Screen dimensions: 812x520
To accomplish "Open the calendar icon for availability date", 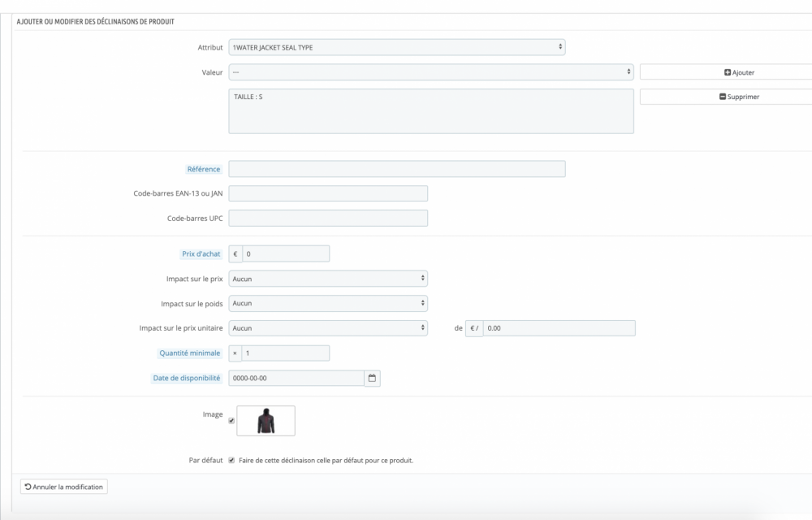I will tap(372, 378).
